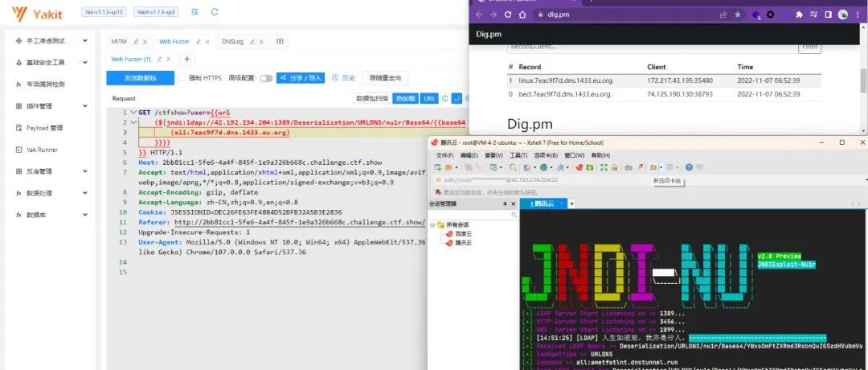The image size is (868, 370).
Task: Click the Xshell new session toolbar icon
Action: (439, 167)
